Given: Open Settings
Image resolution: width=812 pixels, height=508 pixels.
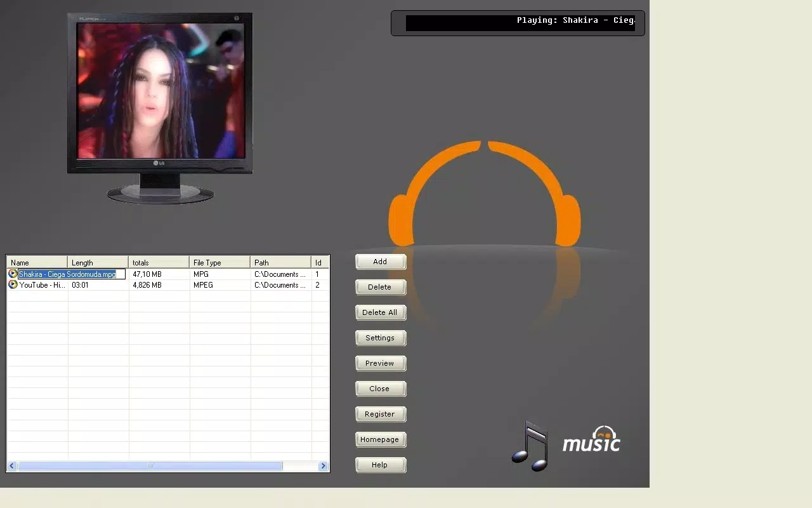Looking at the screenshot, I should tap(380, 338).
